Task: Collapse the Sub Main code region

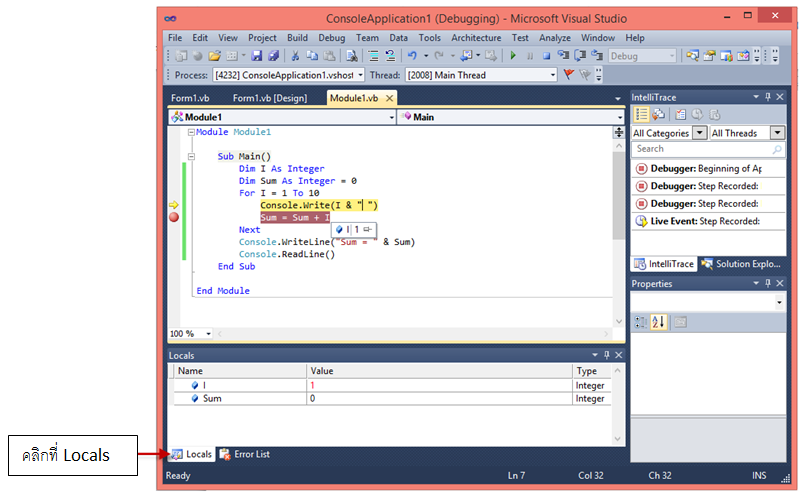Action: coord(191,156)
